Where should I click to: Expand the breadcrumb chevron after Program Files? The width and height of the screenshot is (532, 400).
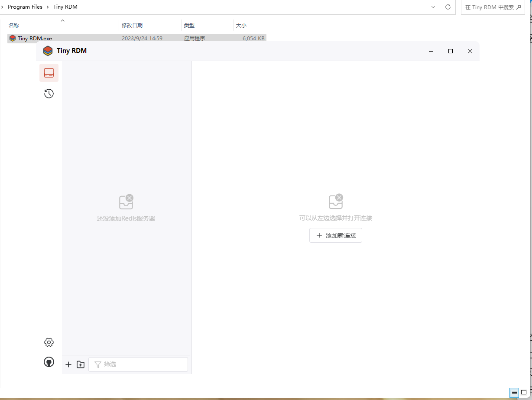(x=48, y=7)
